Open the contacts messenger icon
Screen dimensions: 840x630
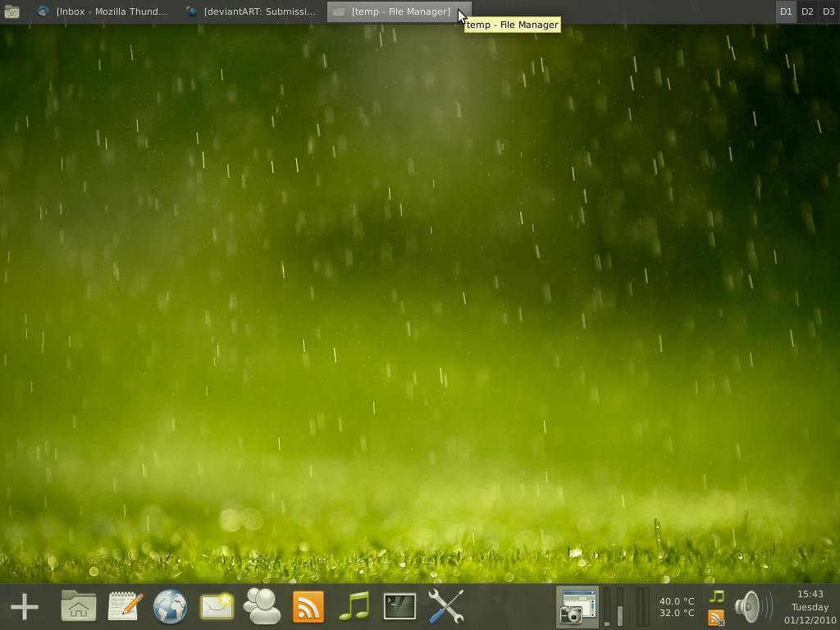262,607
